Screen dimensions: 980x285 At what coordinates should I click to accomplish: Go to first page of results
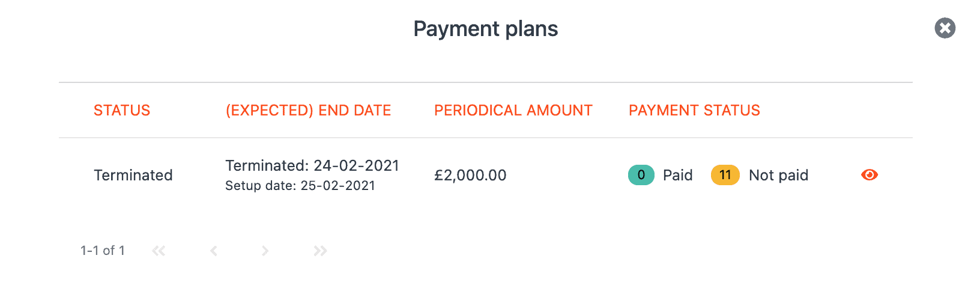[x=159, y=251]
